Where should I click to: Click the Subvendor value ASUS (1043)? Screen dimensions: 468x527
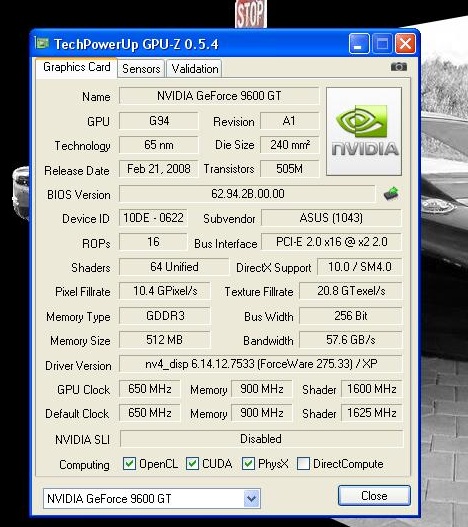[331, 218]
